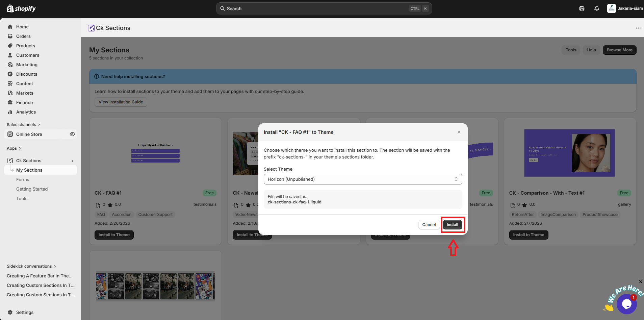
Task: Dismiss the We Are Here chat popup
Action: (640, 282)
